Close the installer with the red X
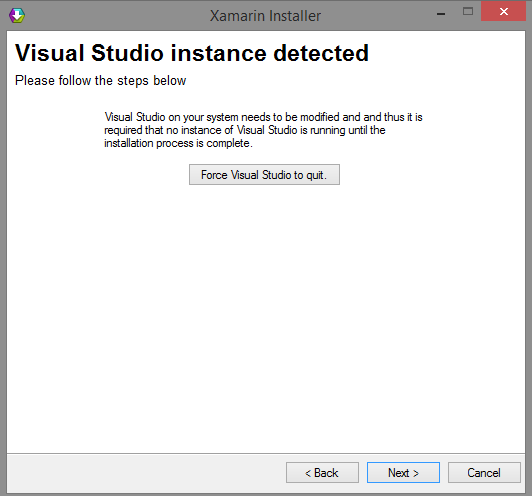The height and width of the screenshot is (496, 532). [504, 12]
